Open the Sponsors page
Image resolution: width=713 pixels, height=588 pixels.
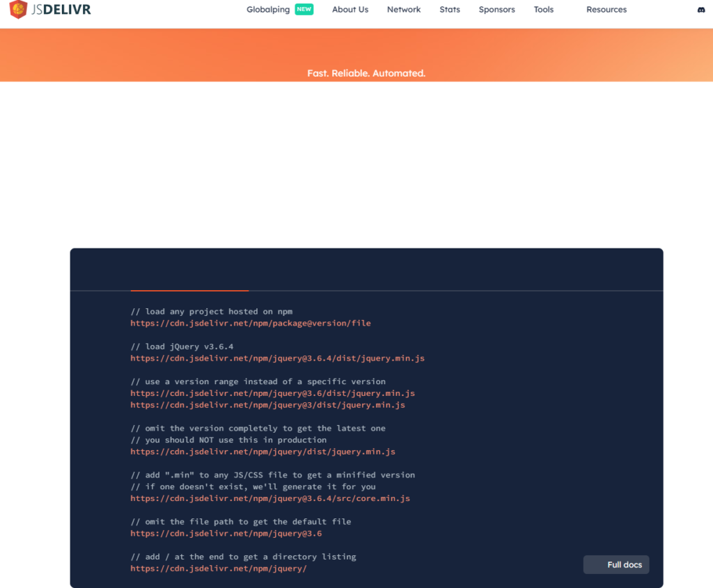pyautogui.click(x=496, y=10)
